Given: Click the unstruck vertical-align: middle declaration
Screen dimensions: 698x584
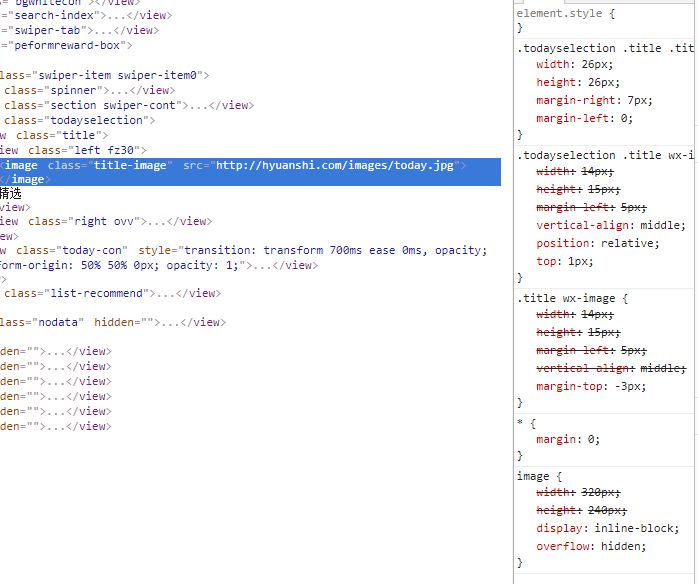Looking at the screenshot, I should tap(611, 225).
